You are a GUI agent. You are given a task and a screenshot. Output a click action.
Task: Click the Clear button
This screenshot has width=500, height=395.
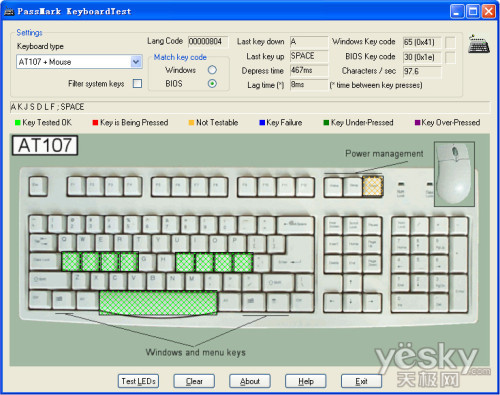(x=194, y=381)
